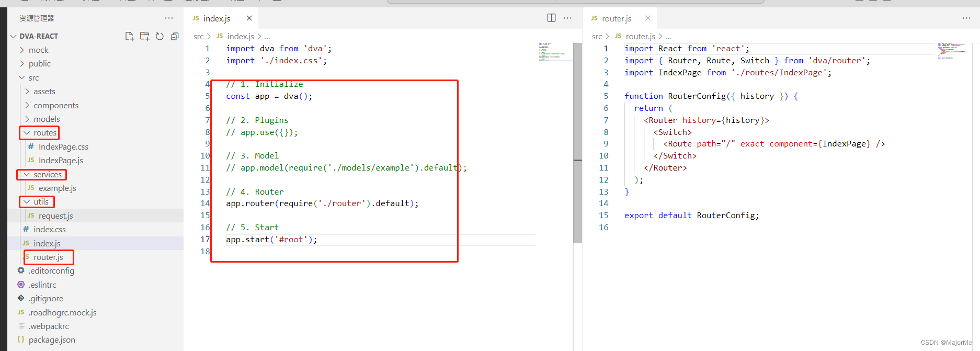The width and height of the screenshot is (980, 351).
Task: Click src breadcrumb in index.js editor
Action: point(198,36)
